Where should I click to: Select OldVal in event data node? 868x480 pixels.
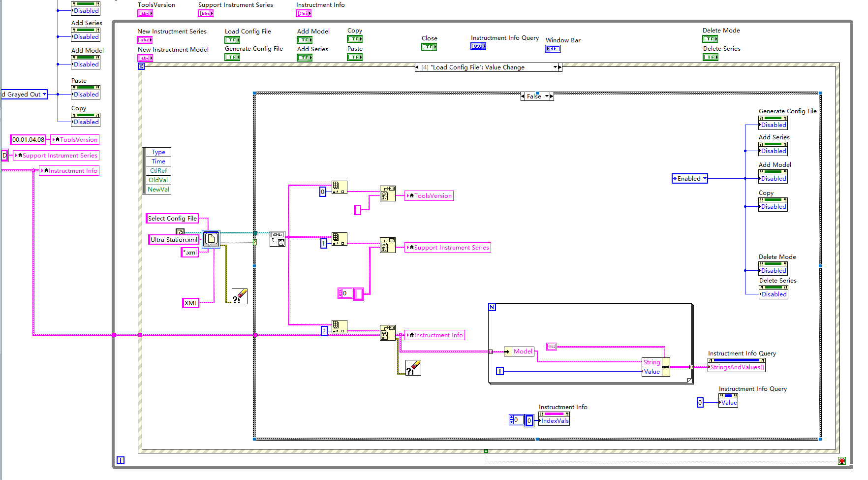pyautogui.click(x=158, y=180)
